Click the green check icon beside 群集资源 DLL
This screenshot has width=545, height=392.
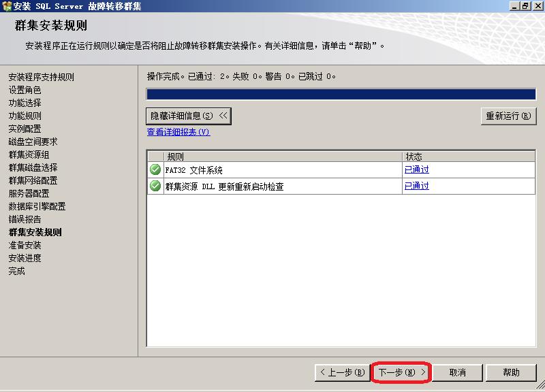point(155,186)
